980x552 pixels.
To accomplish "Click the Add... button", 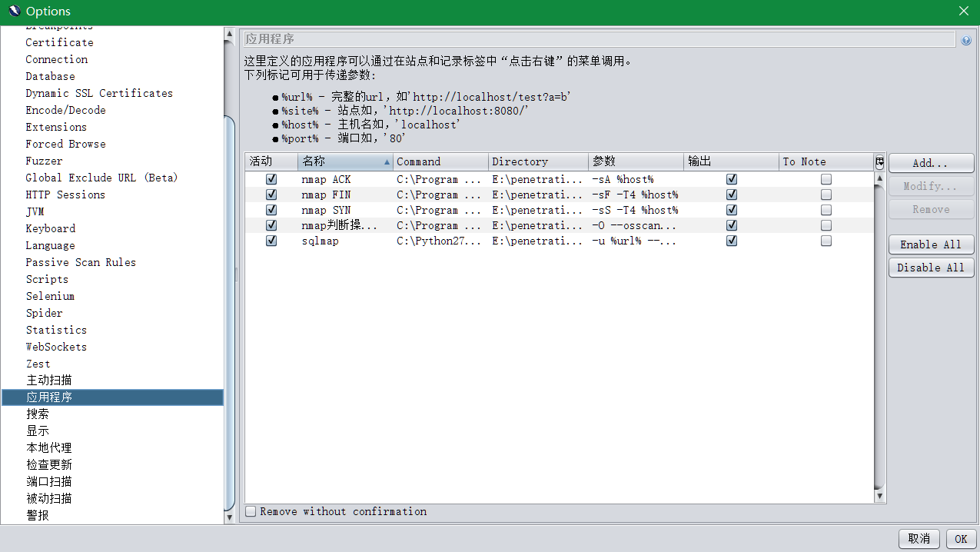I will tap(931, 163).
